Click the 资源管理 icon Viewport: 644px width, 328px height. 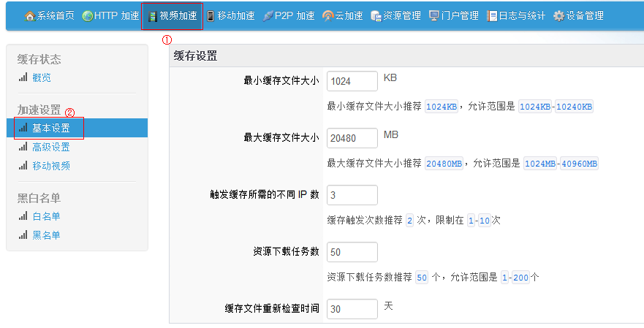coord(376,16)
